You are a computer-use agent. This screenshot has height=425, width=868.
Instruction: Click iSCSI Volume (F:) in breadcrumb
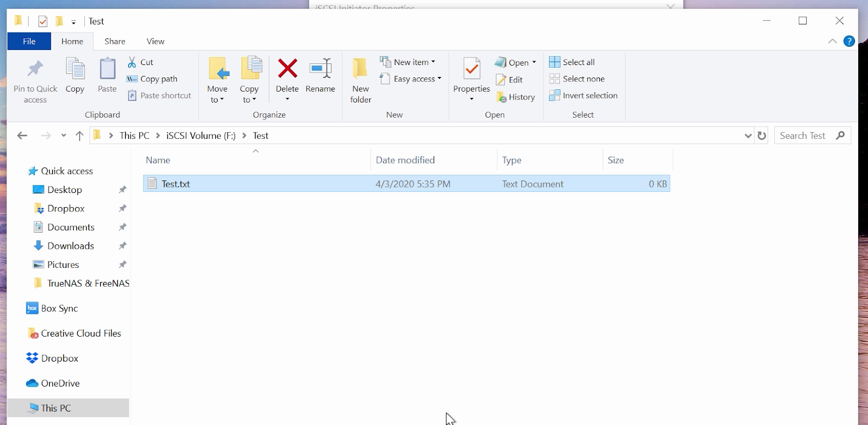(x=201, y=136)
